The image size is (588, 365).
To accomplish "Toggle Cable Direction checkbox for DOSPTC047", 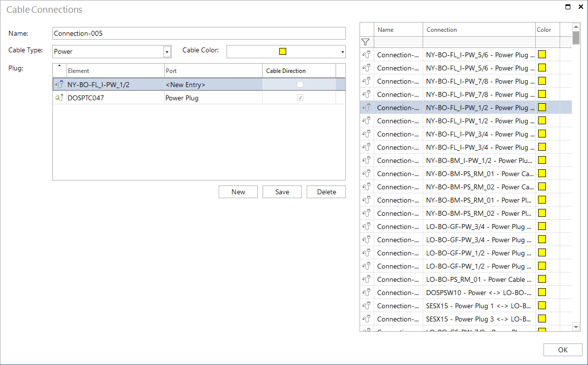I will pyautogui.click(x=300, y=98).
